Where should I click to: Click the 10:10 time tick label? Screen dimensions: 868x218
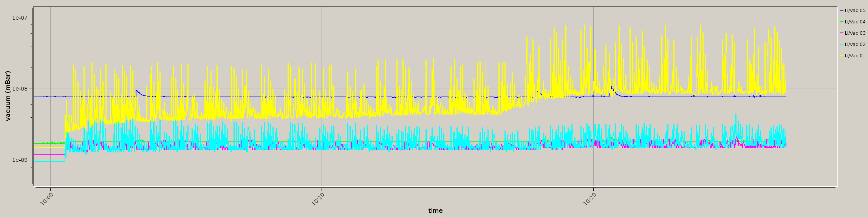point(318,198)
